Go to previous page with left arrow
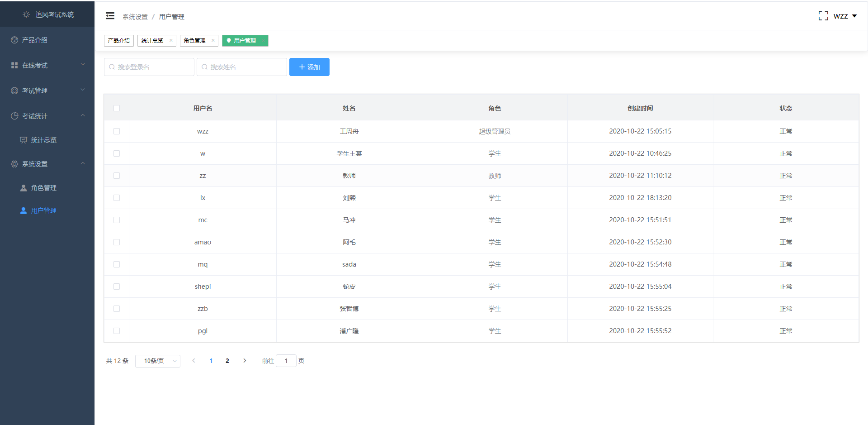868x425 pixels. [x=193, y=361]
